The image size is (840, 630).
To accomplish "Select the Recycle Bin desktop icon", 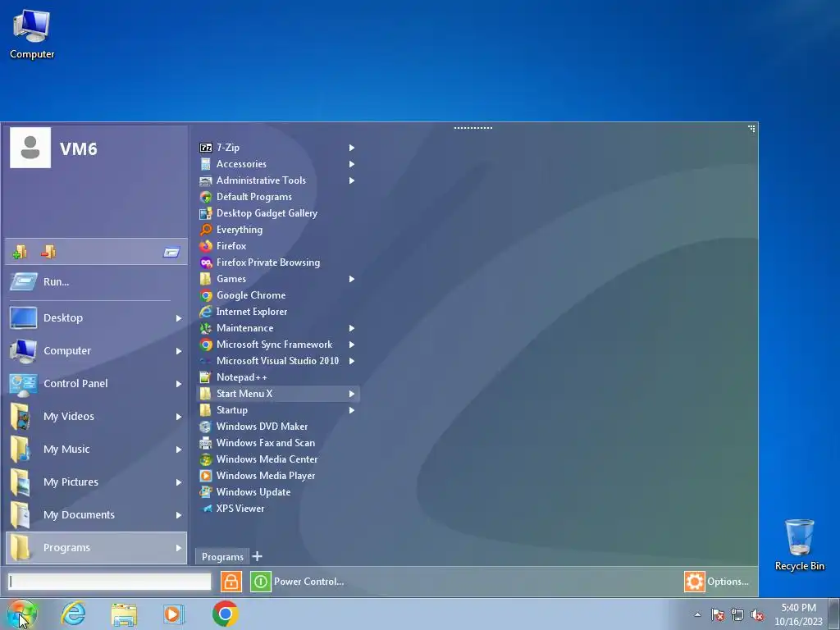I will click(799, 545).
